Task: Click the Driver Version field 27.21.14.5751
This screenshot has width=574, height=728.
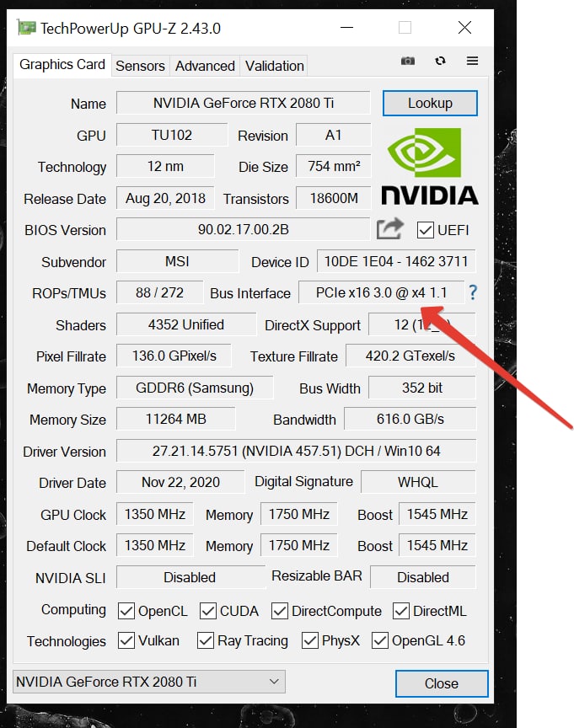Action: (x=297, y=451)
